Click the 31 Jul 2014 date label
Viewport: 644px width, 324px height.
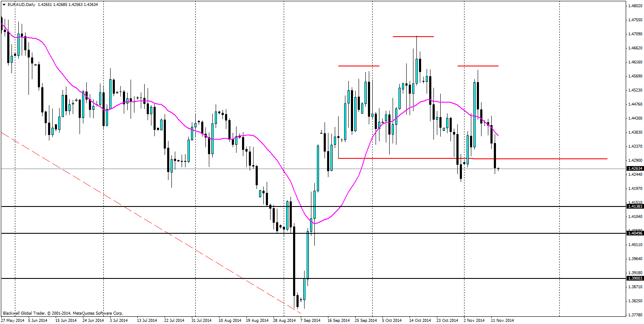click(x=201, y=320)
